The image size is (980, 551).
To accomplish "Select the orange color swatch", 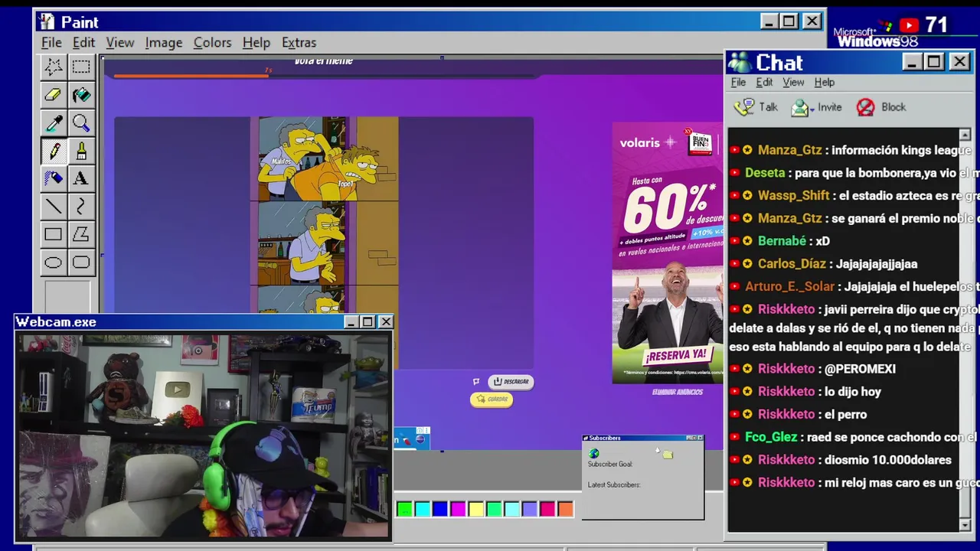I will pyautogui.click(x=565, y=509).
